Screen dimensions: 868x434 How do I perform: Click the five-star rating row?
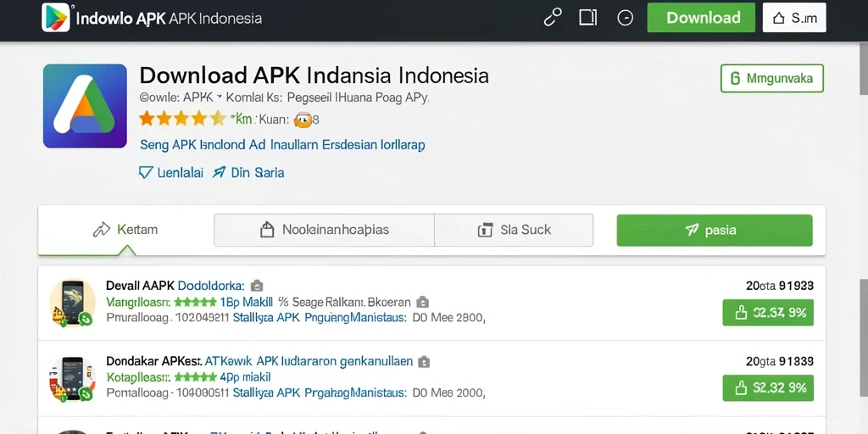click(182, 119)
